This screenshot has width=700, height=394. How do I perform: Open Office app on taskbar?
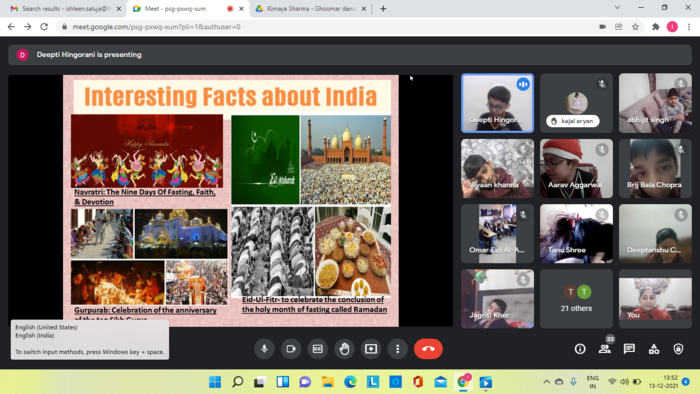[x=418, y=382]
